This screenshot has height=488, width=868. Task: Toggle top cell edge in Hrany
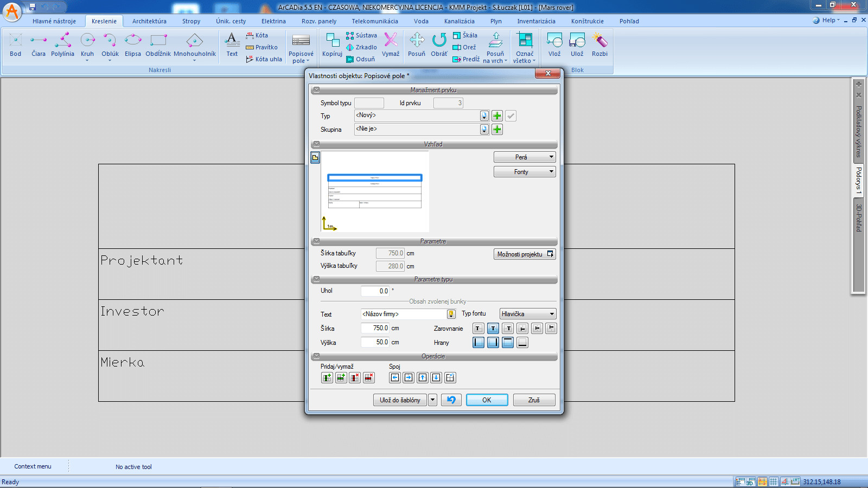(508, 342)
